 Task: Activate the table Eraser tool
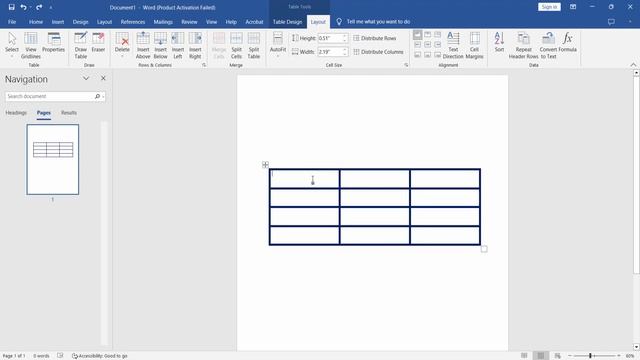[98, 42]
